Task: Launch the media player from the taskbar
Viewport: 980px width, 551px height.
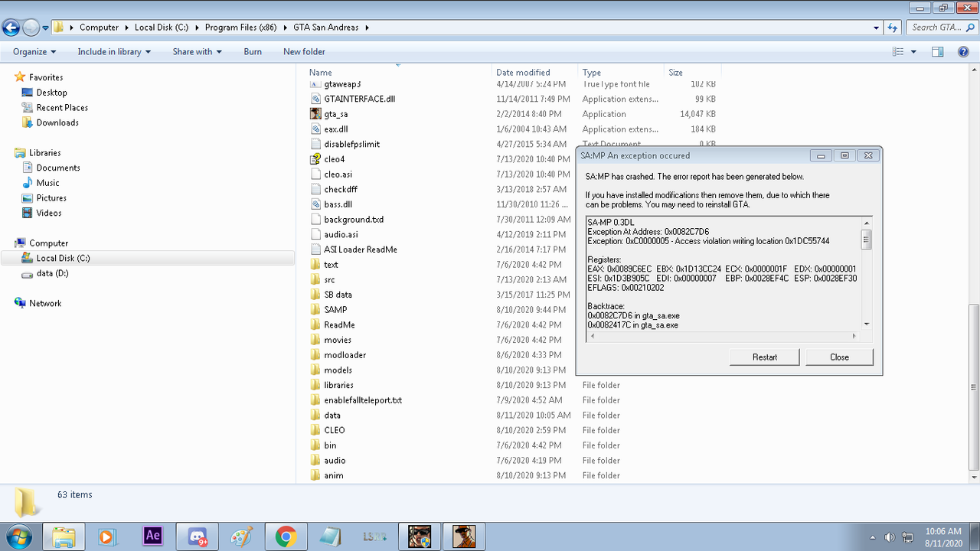Action: (x=107, y=536)
